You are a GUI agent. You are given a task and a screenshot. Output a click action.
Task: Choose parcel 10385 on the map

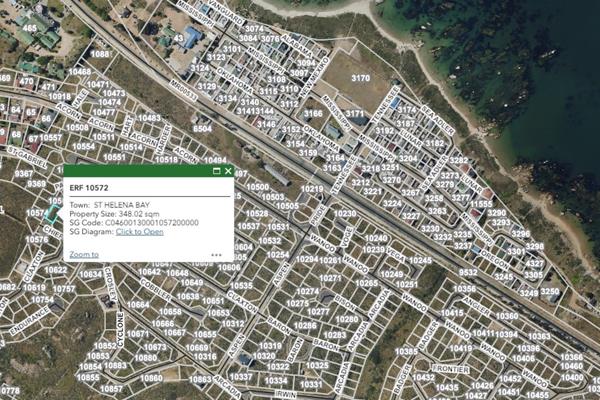[x=406, y=352]
